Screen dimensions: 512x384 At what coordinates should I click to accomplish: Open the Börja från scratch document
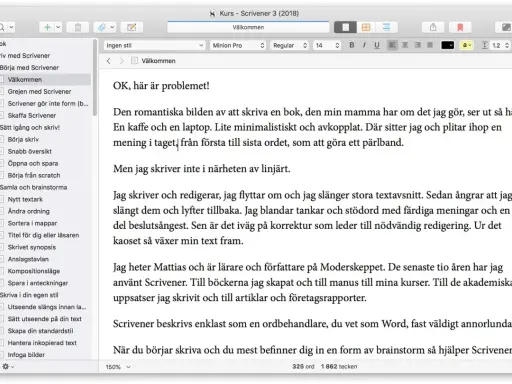(x=34, y=175)
